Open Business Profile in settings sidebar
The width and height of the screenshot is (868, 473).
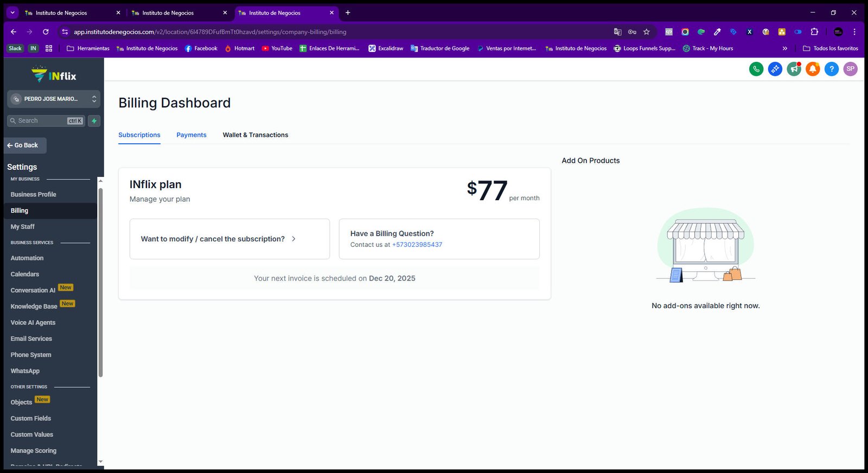(x=34, y=195)
